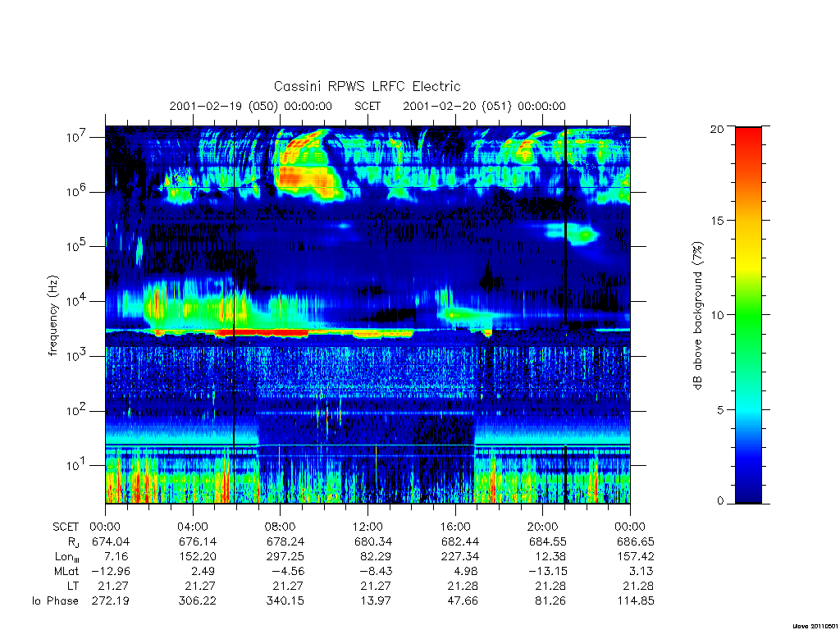Select the start date '2001-02-19 (050) 00:00:00'

point(251,106)
